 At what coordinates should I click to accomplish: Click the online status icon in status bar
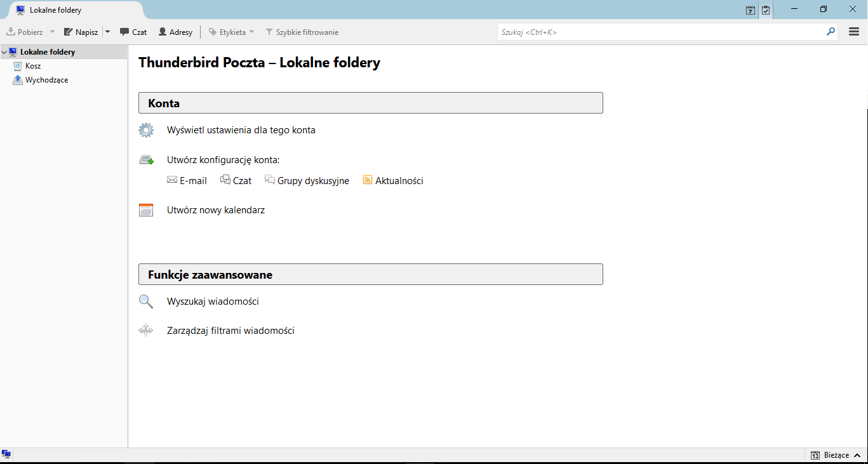[6, 454]
